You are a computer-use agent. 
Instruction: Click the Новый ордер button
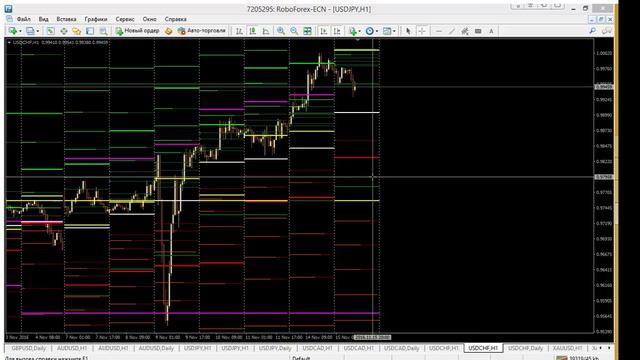tap(137, 31)
